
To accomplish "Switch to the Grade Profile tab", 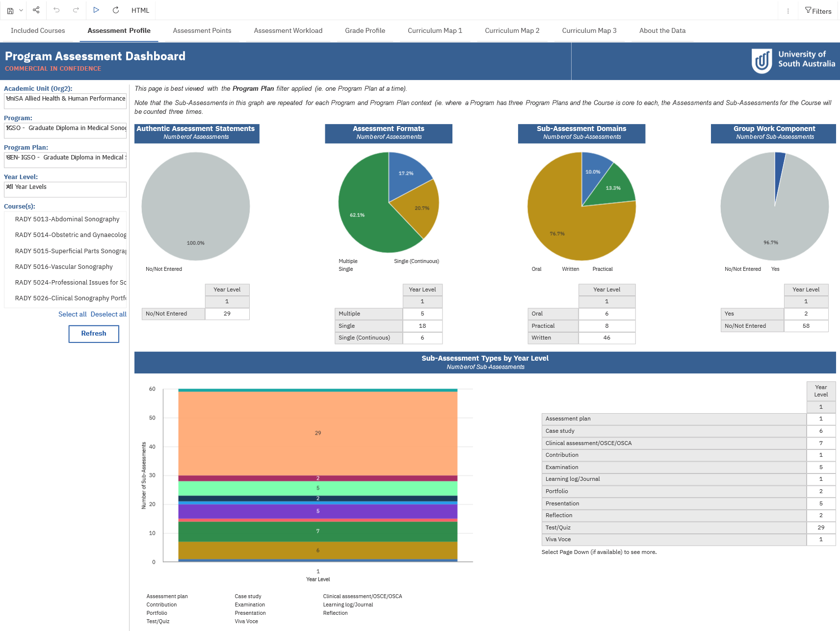I will click(x=365, y=30).
